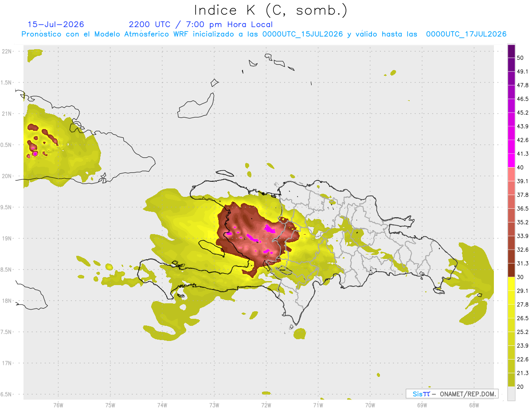Click the colorbar label "32.6"
The height and width of the screenshot is (411, 532).
[x=523, y=250]
